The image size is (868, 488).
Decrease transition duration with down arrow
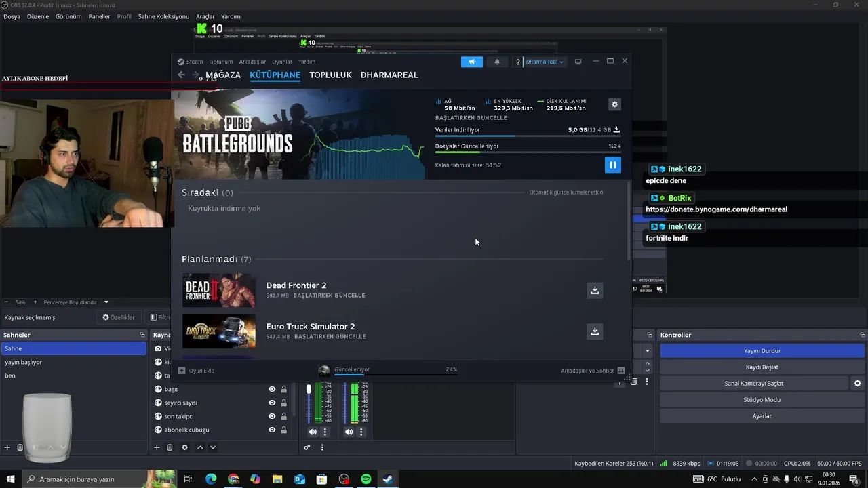pyautogui.click(x=647, y=371)
